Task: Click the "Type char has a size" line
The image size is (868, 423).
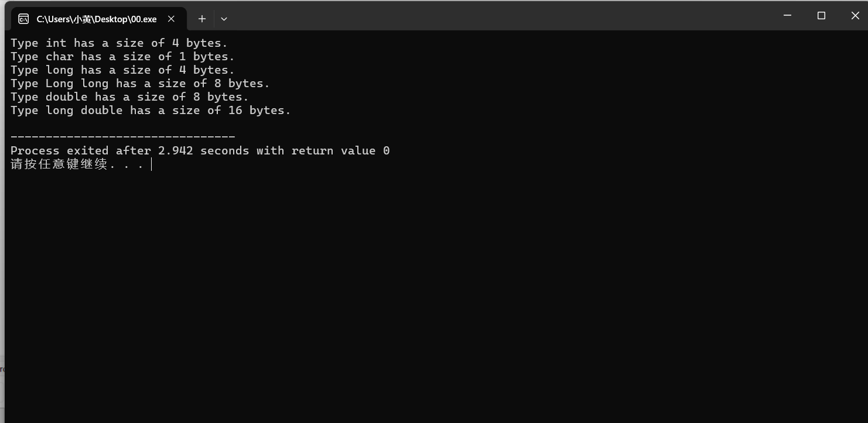Action: (122, 57)
